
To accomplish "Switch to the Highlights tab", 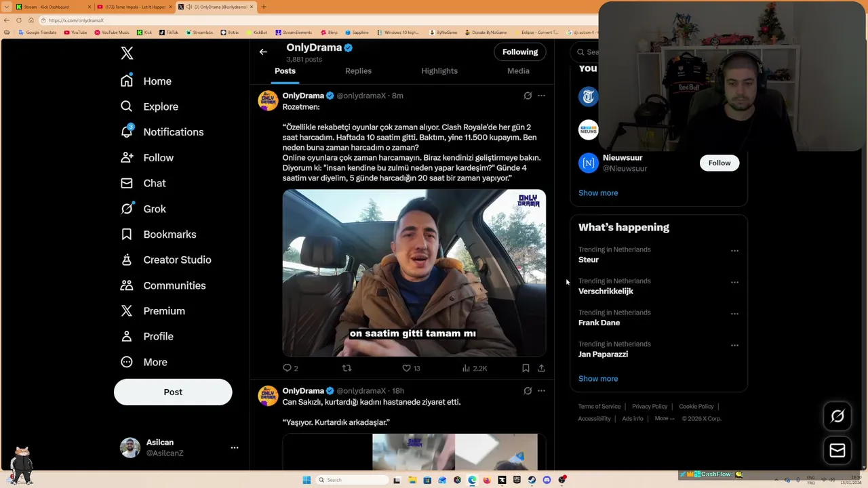I will pyautogui.click(x=439, y=71).
